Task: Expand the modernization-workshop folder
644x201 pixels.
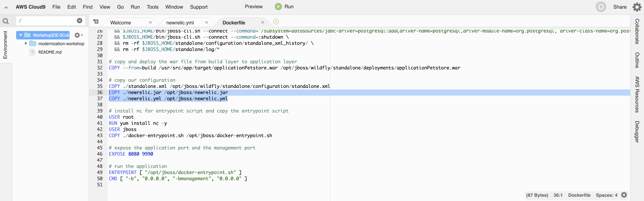Action: (26, 43)
